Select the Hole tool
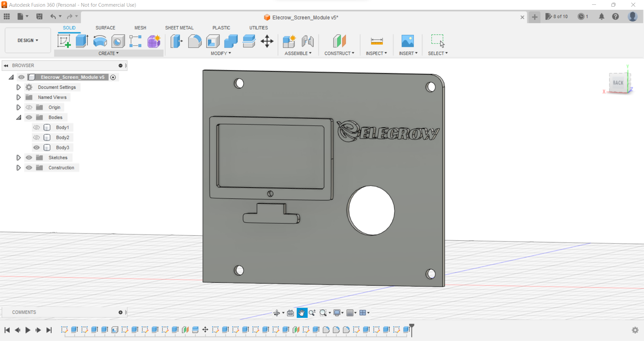 point(118,41)
